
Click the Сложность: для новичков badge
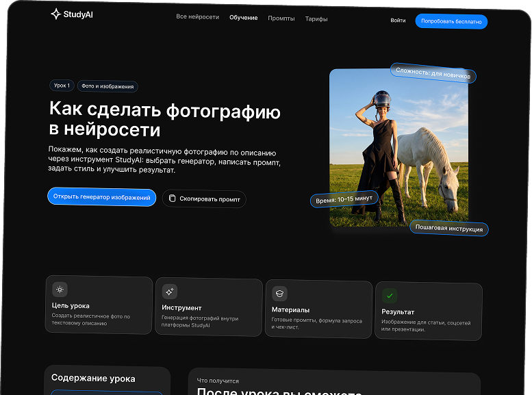(x=433, y=73)
